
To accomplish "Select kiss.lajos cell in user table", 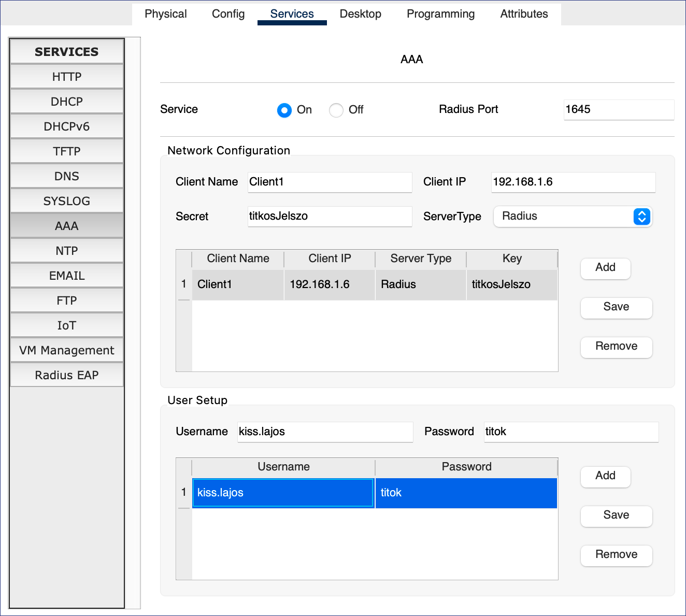I will 283,493.
